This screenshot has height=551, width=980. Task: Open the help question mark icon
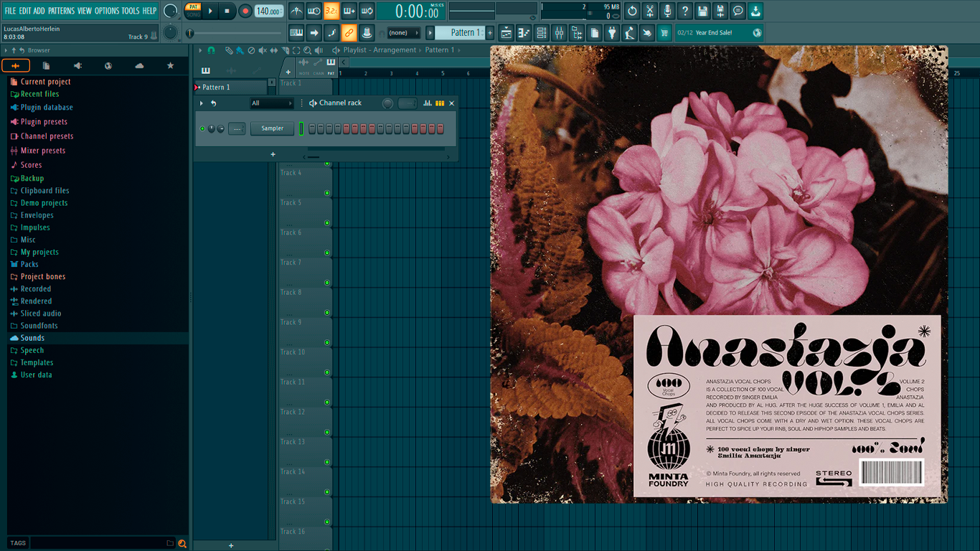685,11
